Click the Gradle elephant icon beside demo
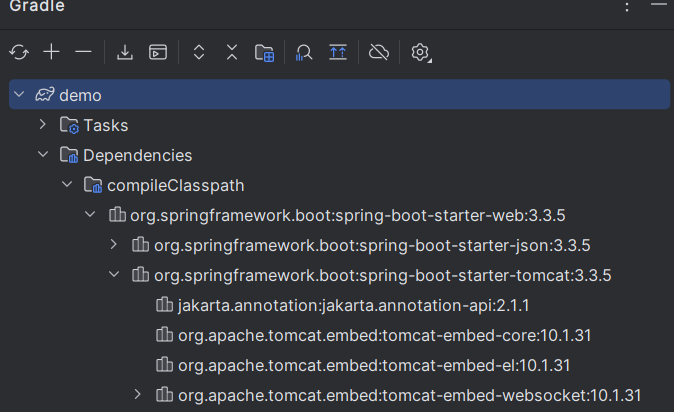674x412 pixels. (x=45, y=95)
